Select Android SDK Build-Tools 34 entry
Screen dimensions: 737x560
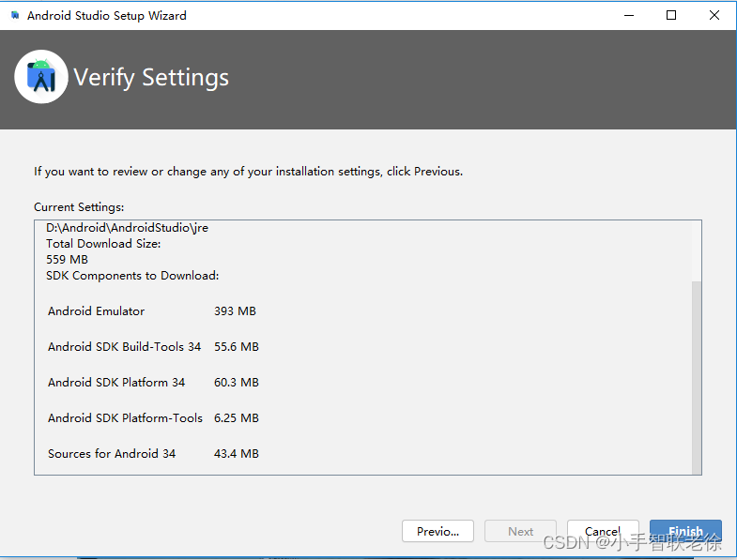(x=125, y=347)
